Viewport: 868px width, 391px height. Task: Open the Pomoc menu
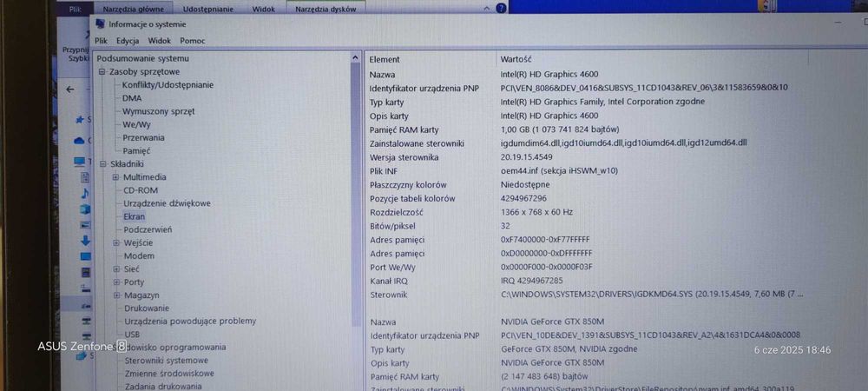(193, 41)
